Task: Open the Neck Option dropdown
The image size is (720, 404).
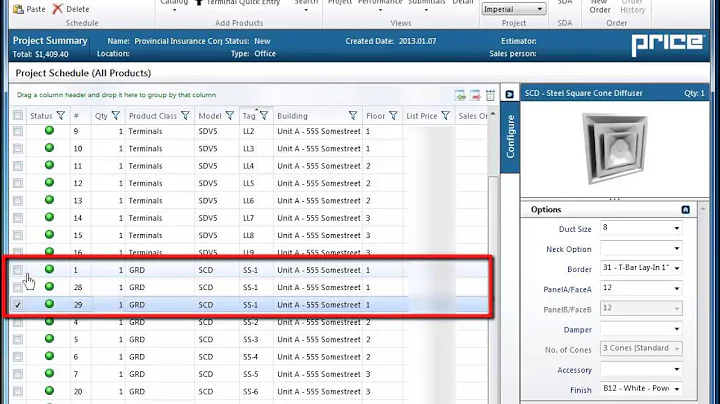Action: [641, 248]
